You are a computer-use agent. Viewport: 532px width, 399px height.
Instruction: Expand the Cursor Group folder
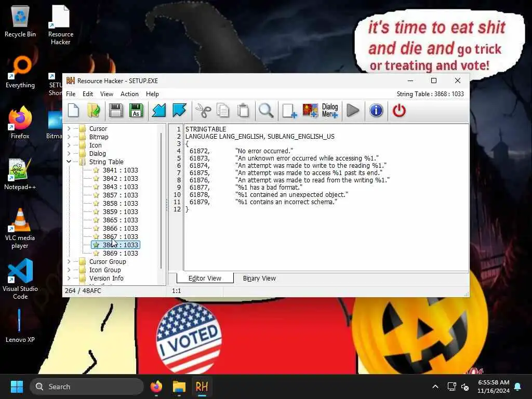(x=69, y=262)
